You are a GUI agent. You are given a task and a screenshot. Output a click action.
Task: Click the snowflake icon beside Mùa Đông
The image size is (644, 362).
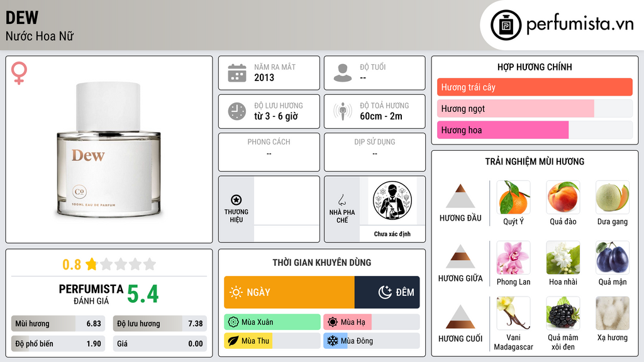point(333,341)
